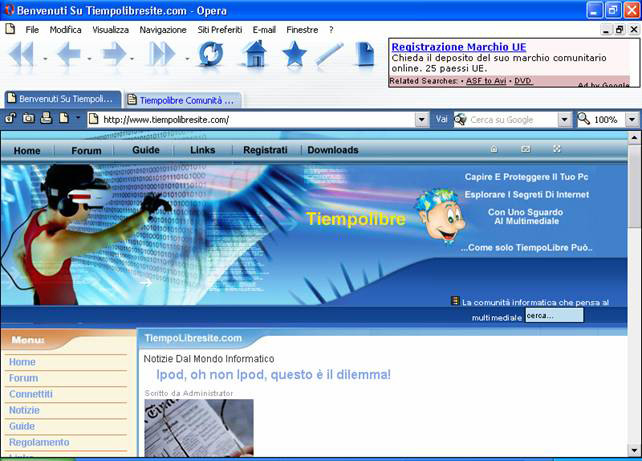The width and height of the screenshot is (642, 461).
Task: Click the Rewind double-arrow toolbar icon
Action: (21, 54)
